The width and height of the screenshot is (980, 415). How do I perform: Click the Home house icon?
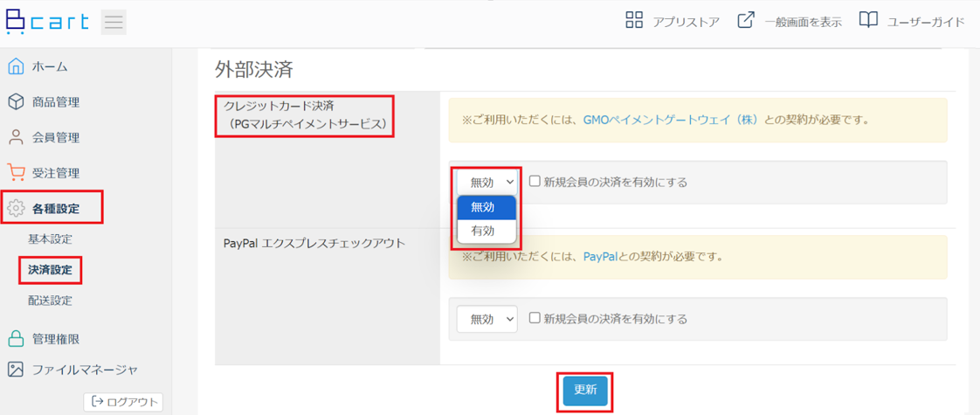(x=17, y=67)
